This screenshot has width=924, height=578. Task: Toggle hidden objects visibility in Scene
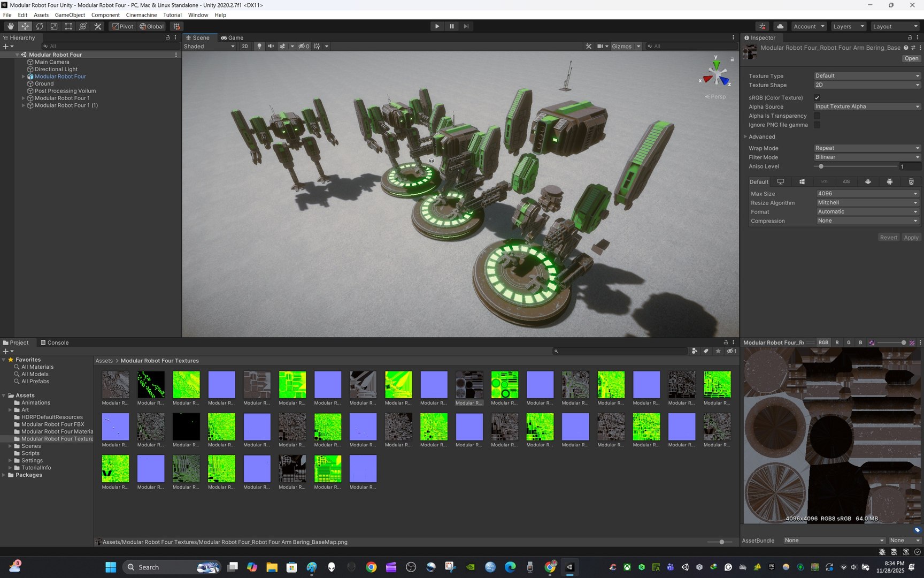pos(304,47)
